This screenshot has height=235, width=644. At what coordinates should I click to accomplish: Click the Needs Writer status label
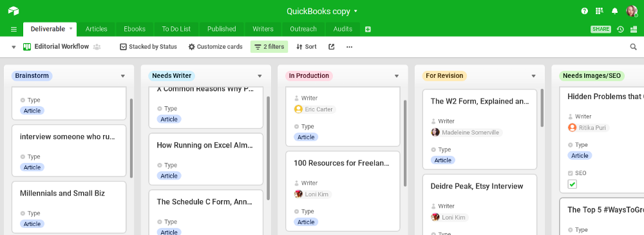tap(172, 75)
